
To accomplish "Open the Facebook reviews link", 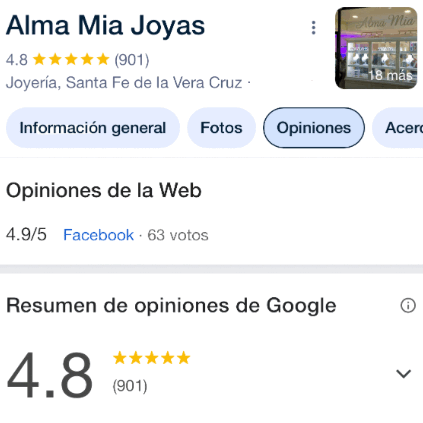I will point(98,235).
